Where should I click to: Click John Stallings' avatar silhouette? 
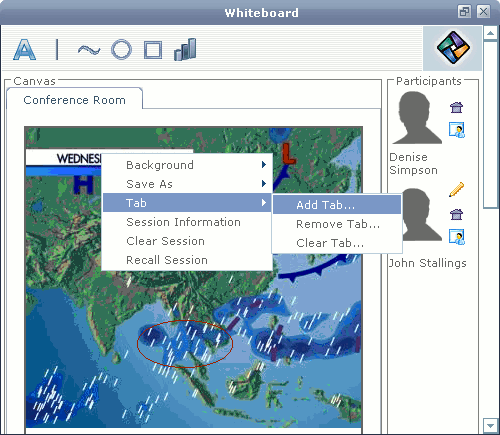click(422, 215)
